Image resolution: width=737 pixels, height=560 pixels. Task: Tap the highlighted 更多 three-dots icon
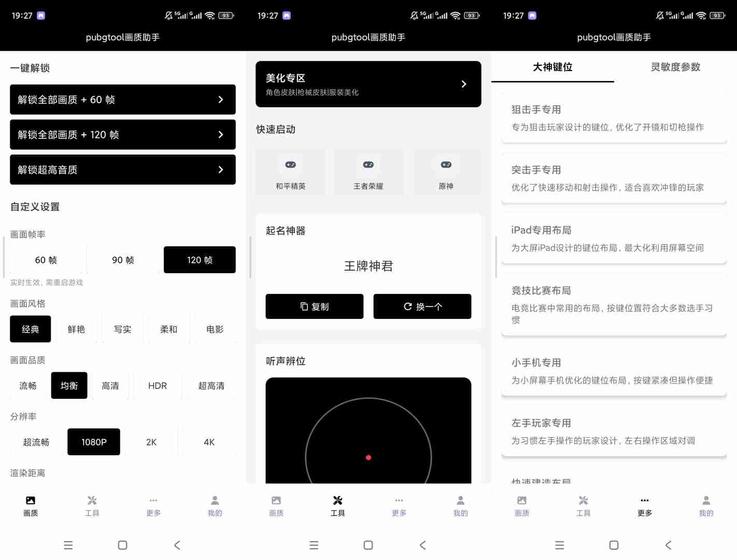point(644,500)
